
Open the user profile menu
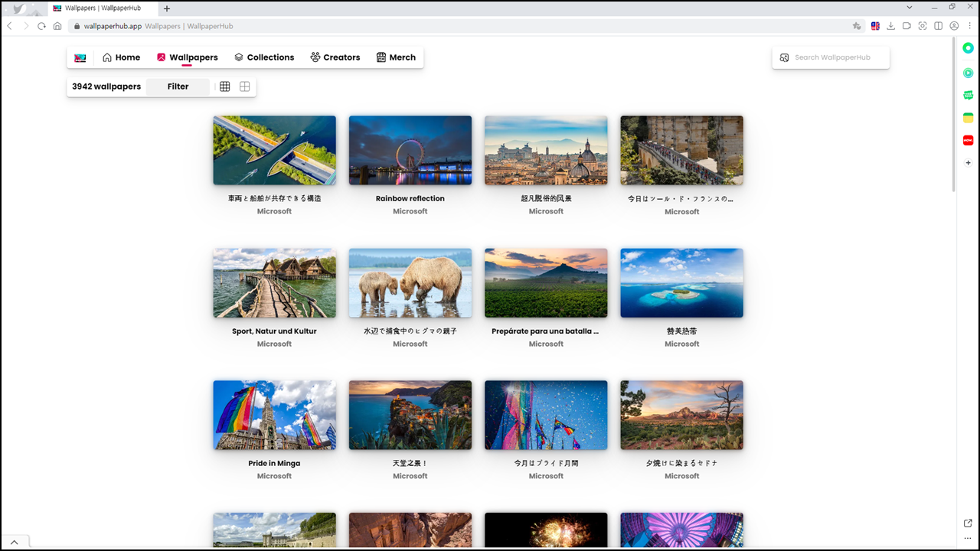point(954,26)
